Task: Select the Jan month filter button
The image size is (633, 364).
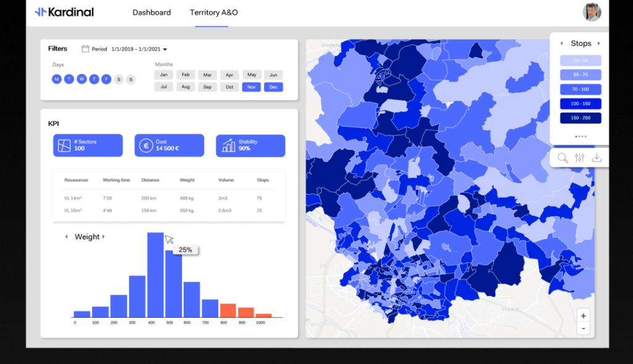Action: pyautogui.click(x=163, y=74)
